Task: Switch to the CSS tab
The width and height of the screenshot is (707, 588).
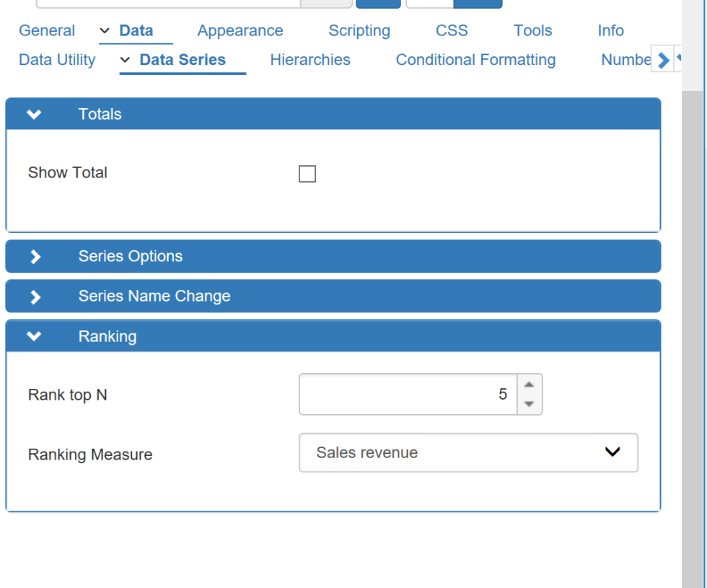Action: coord(452,30)
